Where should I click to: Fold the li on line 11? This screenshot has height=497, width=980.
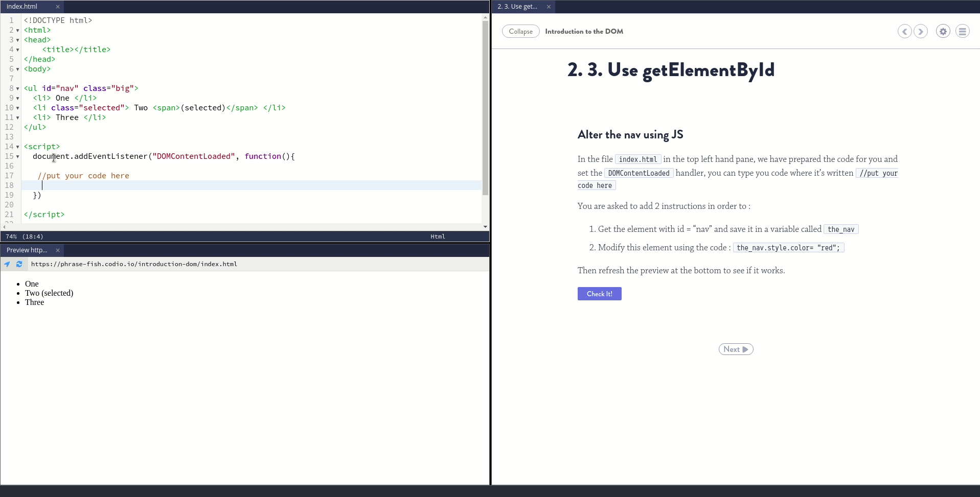pyautogui.click(x=17, y=118)
